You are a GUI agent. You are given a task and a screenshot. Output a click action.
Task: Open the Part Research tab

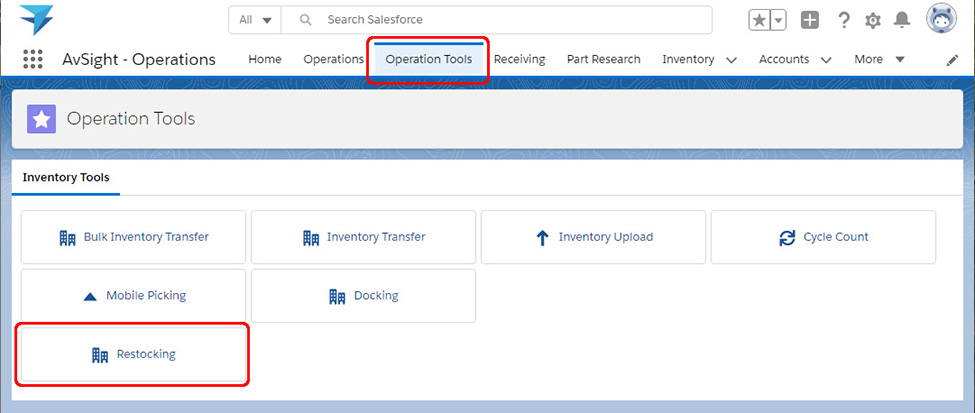603,59
